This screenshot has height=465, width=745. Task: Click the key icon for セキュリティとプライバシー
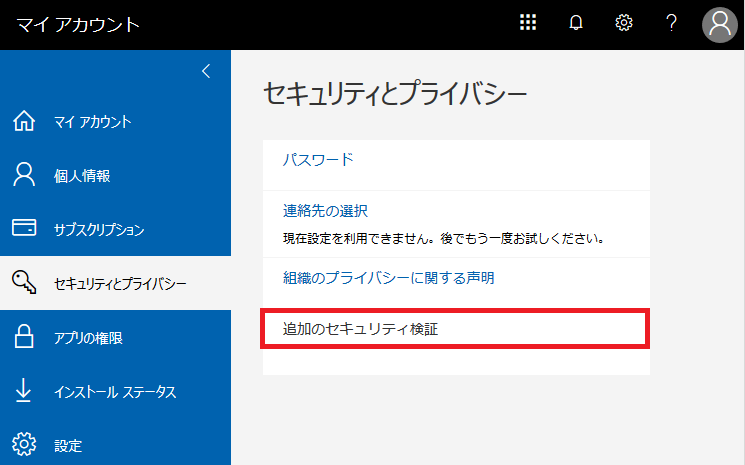24,284
